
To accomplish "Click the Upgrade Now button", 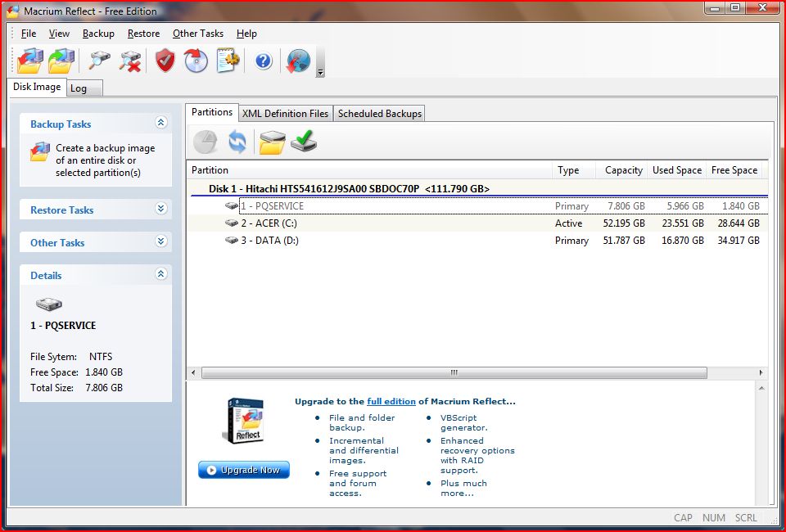I will 244,470.
